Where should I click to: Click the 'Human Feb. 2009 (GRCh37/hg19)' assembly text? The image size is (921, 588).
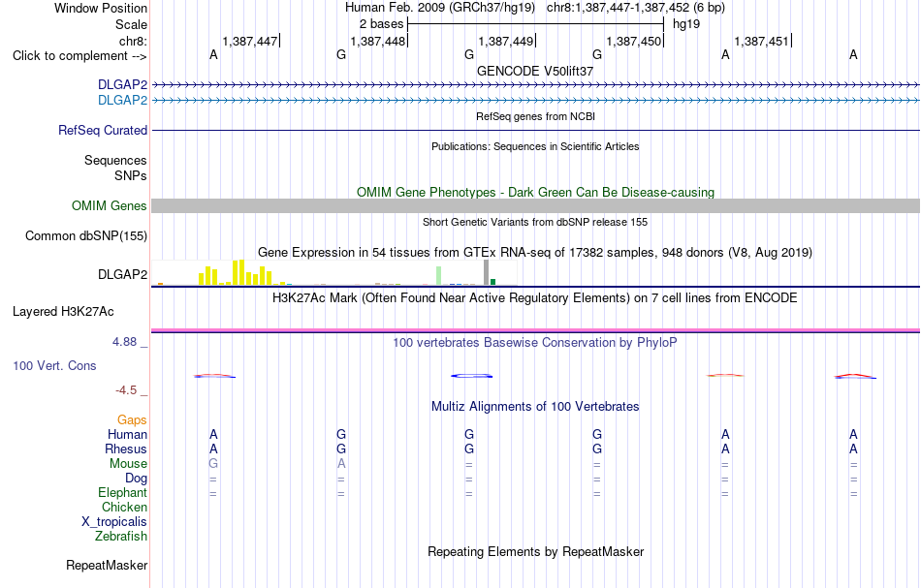440,8
